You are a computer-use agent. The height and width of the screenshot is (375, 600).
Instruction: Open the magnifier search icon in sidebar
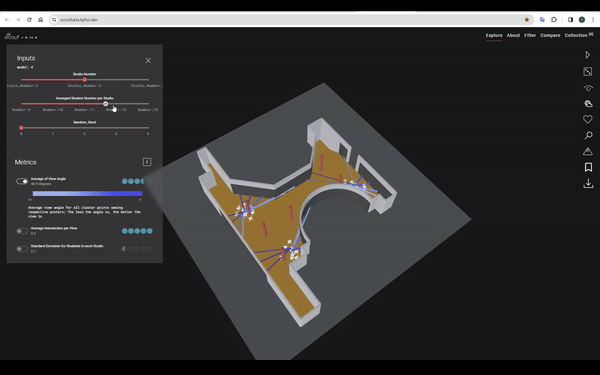coord(589,135)
